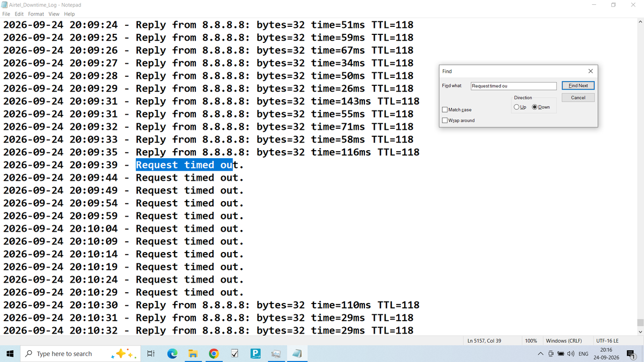Click the 20:10:29 Request timed out line
Screen dimensions: 644x362
point(123,292)
